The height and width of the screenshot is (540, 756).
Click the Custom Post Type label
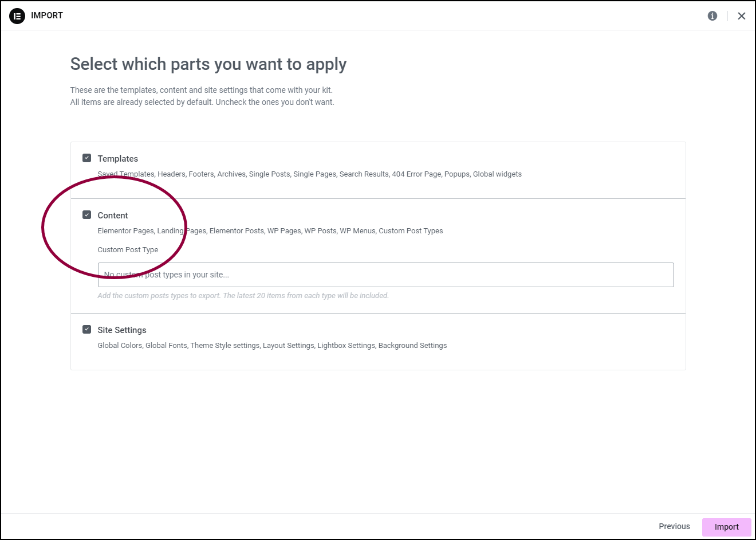[x=128, y=250]
